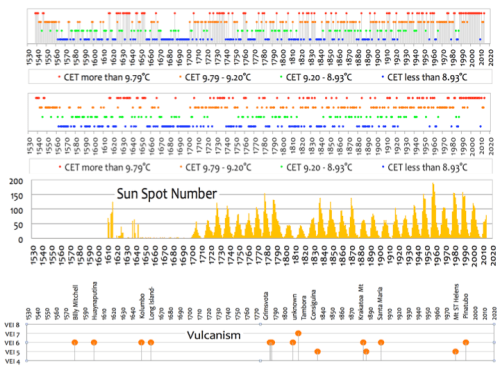Click the 'Pinatubo' volcano label
This screenshot has width=500, height=375.
pyautogui.click(x=466, y=306)
